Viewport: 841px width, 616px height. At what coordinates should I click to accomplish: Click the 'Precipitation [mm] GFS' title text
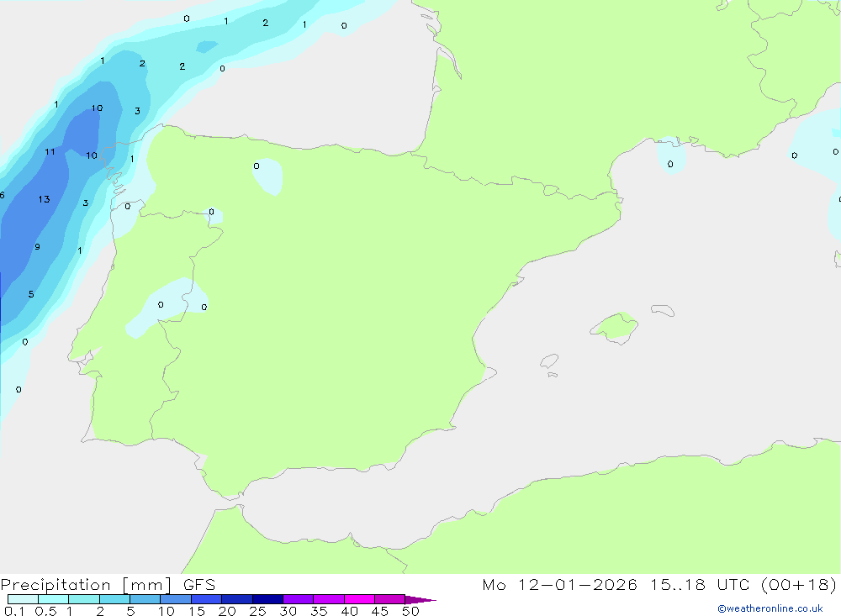click(108, 585)
